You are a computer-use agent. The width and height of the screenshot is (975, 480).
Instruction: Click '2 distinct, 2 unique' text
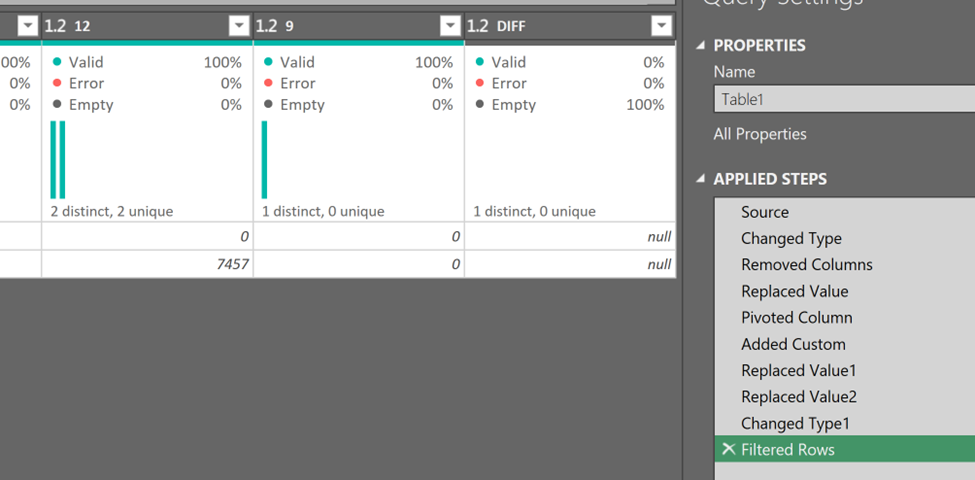[x=112, y=211]
